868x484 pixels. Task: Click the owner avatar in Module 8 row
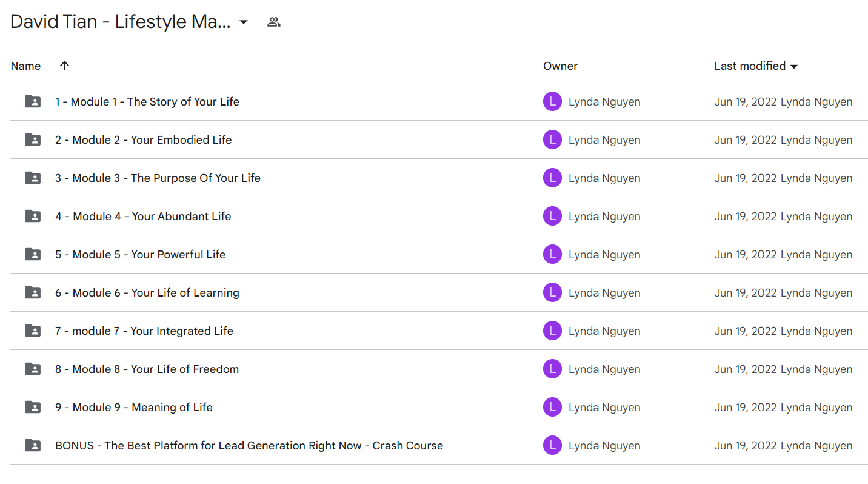coord(552,369)
